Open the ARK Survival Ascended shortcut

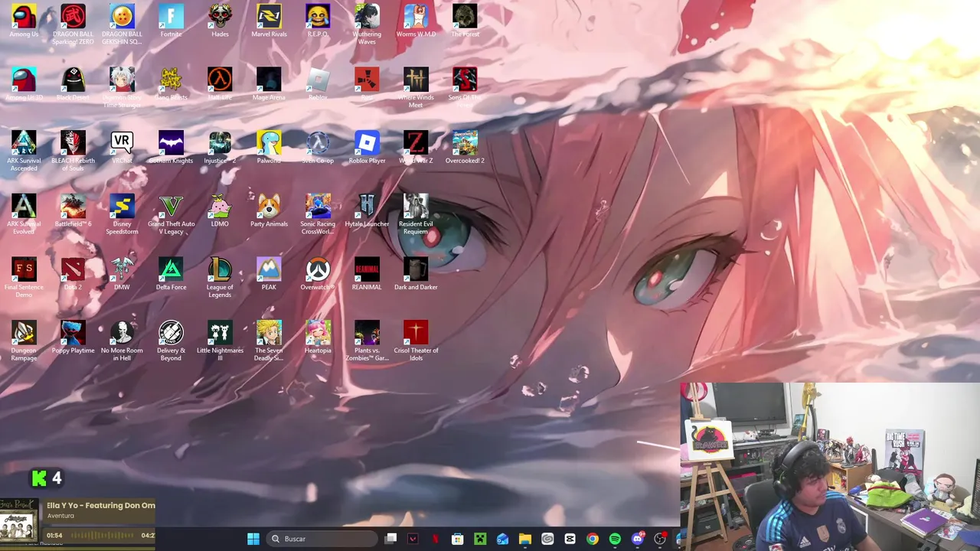[x=24, y=151]
